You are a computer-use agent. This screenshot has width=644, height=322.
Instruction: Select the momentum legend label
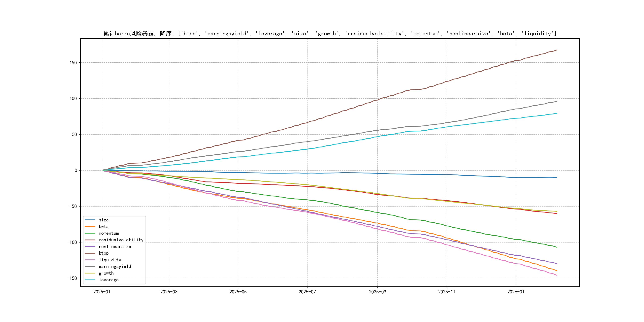[109, 233]
